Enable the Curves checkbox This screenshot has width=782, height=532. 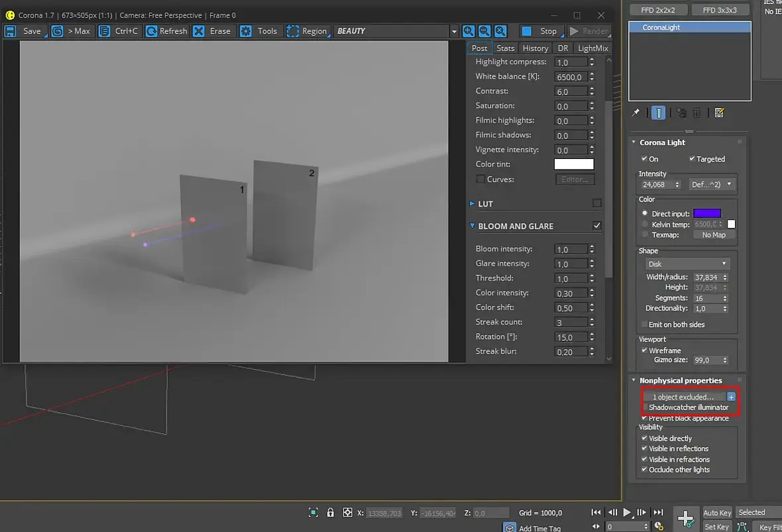pyautogui.click(x=480, y=180)
